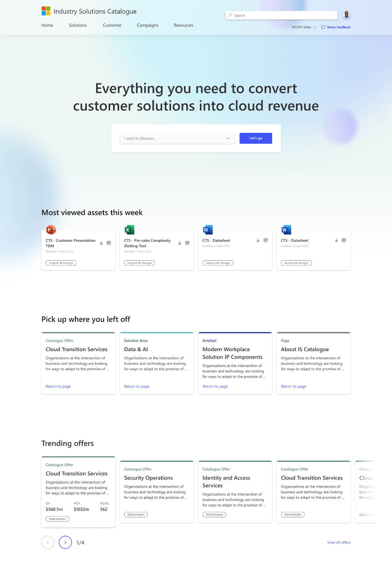The image size is (392, 580).
Task: Return to page for About IS Catalogue
Action: click(293, 386)
